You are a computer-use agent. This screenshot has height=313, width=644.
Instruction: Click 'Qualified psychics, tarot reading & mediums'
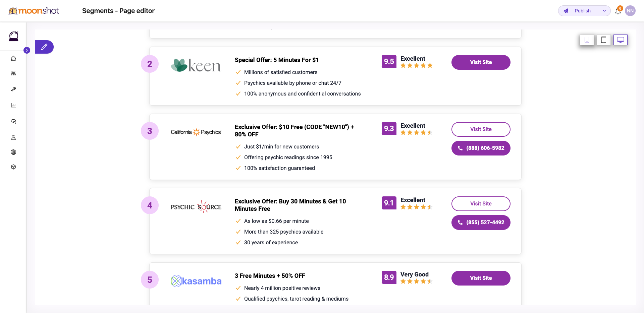point(296,299)
